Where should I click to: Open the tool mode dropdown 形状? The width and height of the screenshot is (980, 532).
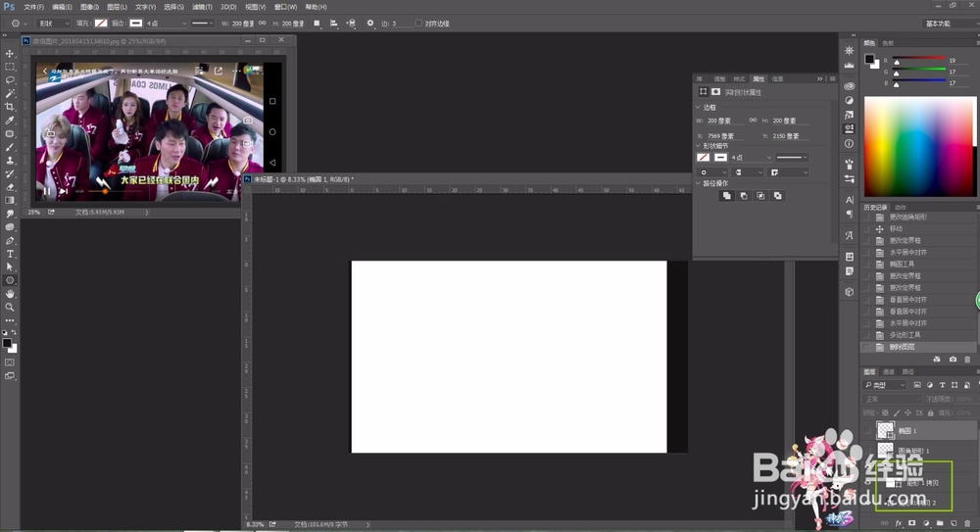tap(53, 24)
